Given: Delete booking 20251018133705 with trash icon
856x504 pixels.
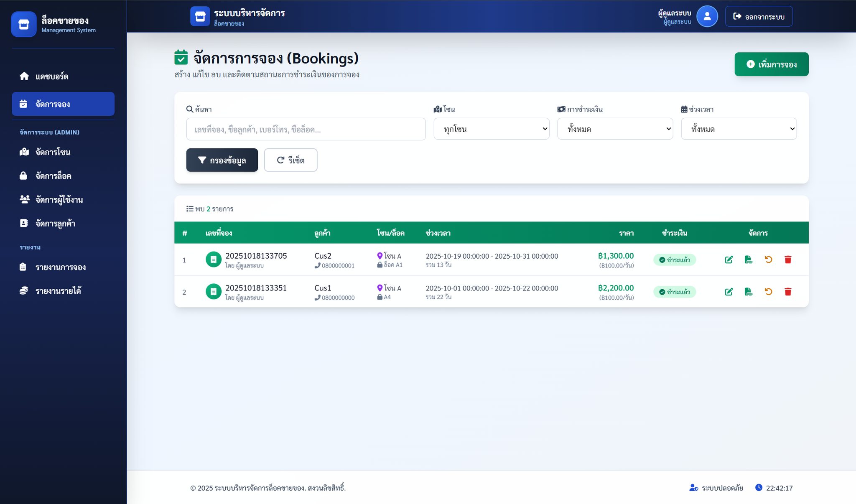Looking at the screenshot, I should [x=788, y=260].
